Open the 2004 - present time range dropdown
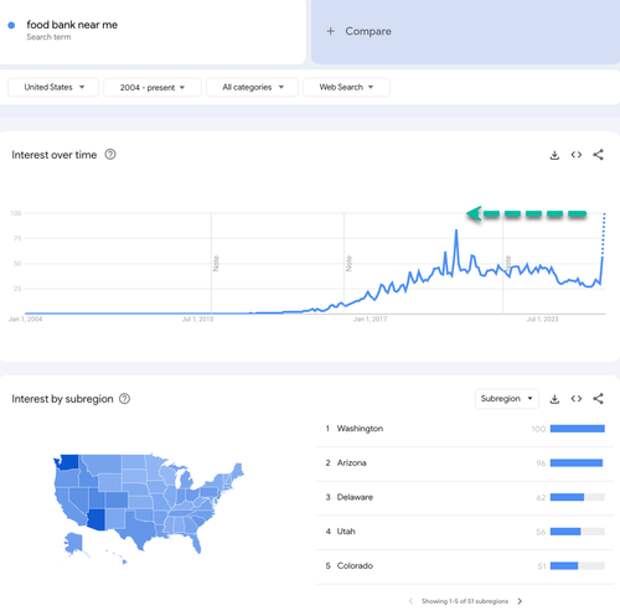Viewport: 620px width, 611px height. 152,88
